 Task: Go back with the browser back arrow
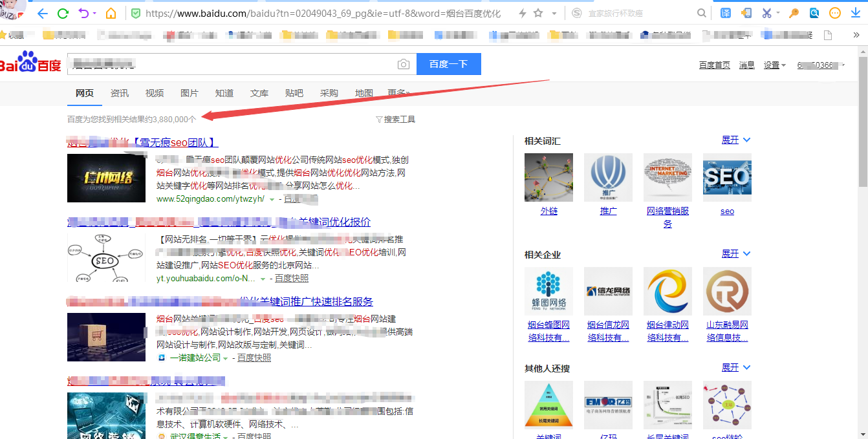(x=42, y=13)
